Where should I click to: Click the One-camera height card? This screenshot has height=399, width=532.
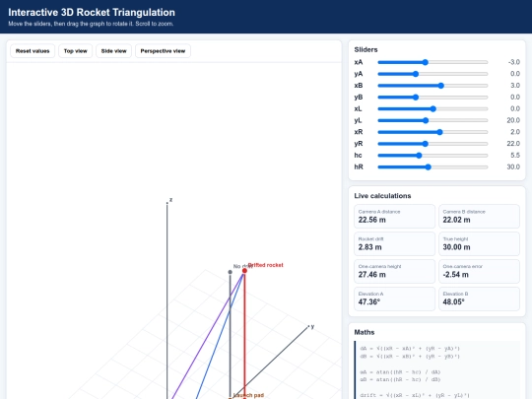(x=395, y=271)
